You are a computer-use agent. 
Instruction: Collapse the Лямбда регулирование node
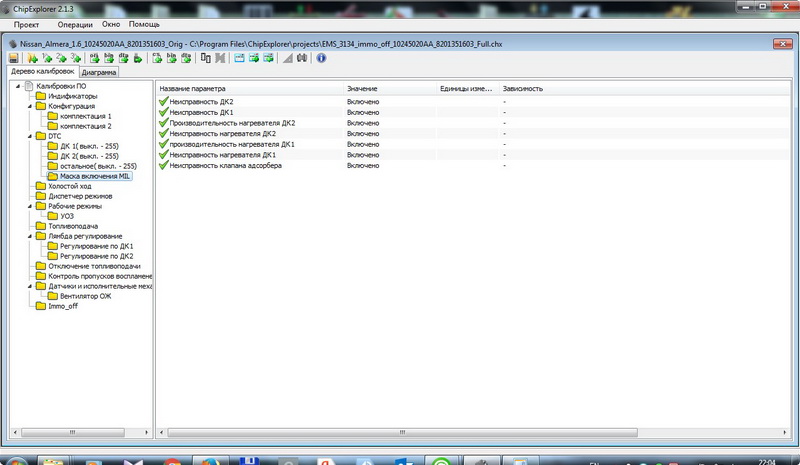30,236
